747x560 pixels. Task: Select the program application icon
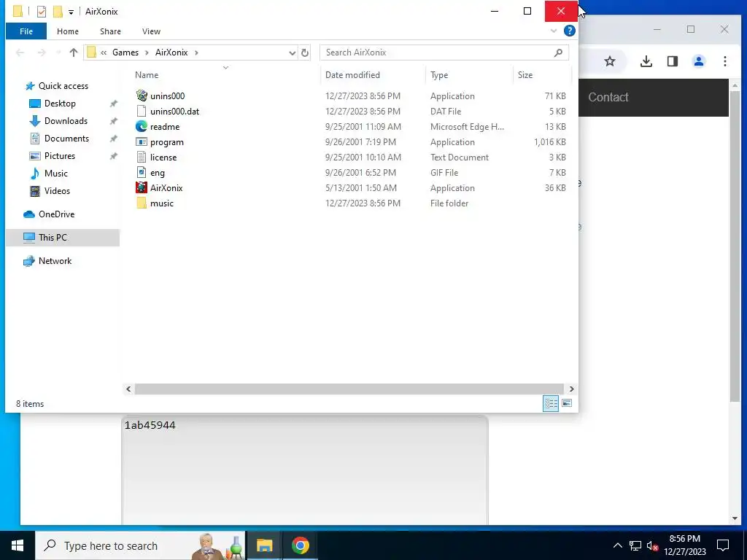click(142, 142)
